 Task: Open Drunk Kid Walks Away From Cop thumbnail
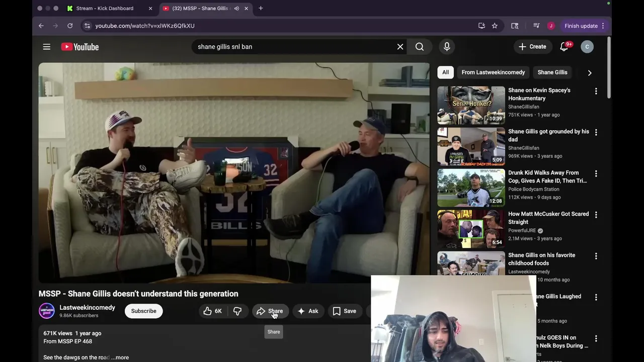[x=471, y=188]
